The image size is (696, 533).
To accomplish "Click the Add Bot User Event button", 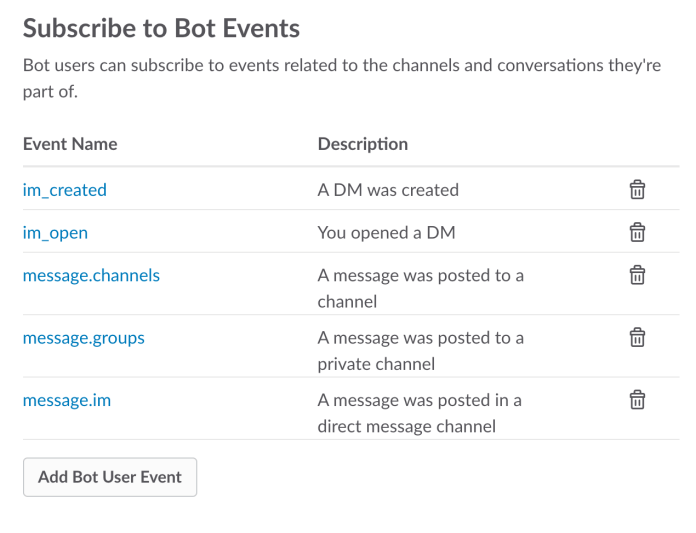I will click(x=110, y=477).
